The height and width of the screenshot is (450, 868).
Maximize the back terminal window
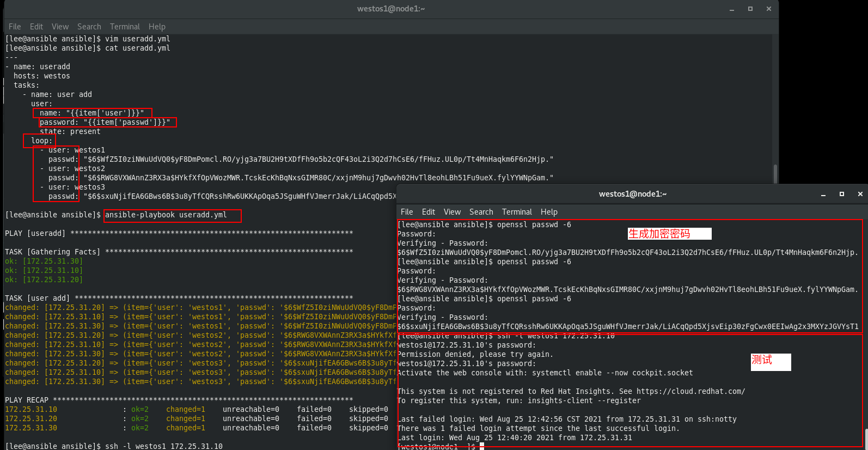pyautogui.click(x=750, y=9)
